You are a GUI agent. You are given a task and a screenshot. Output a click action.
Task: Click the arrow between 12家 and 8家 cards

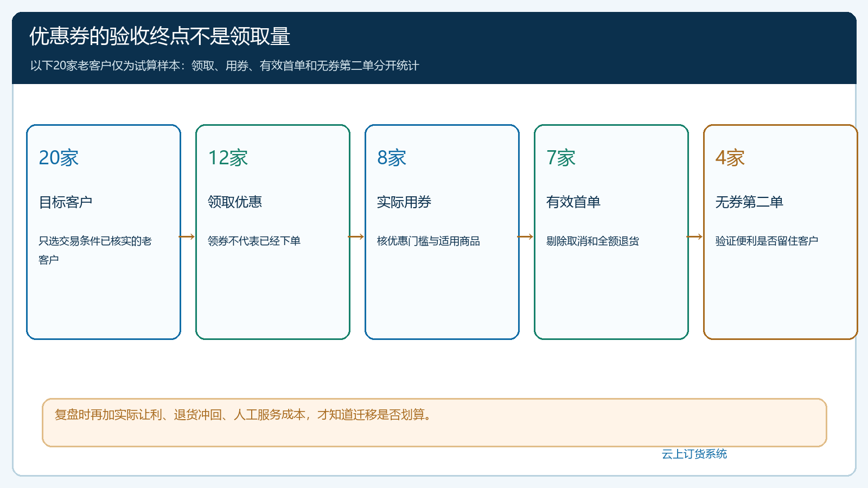pos(356,236)
